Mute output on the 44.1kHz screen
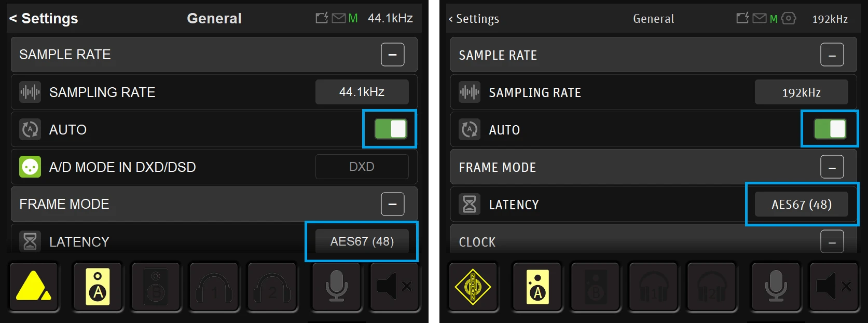The height and width of the screenshot is (323, 868). (x=394, y=286)
